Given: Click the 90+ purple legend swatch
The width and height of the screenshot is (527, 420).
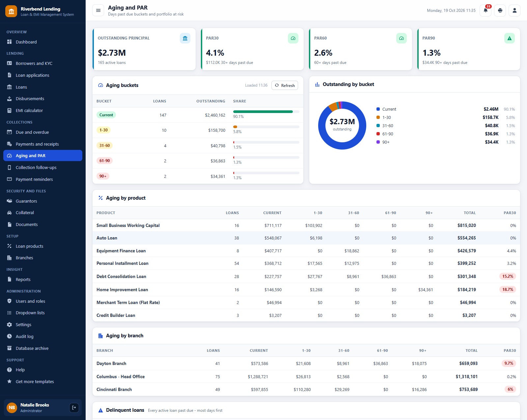Looking at the screenshot, I should coord(378,142).
